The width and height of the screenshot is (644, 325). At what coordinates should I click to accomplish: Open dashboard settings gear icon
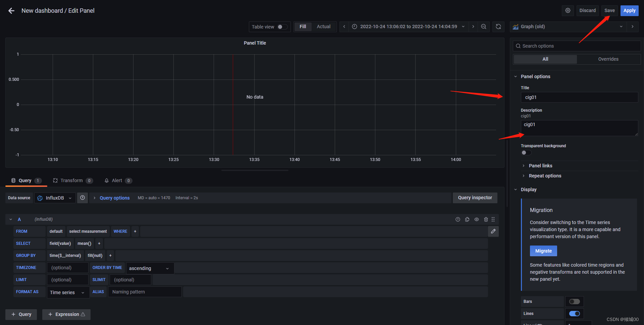(568, 10)
